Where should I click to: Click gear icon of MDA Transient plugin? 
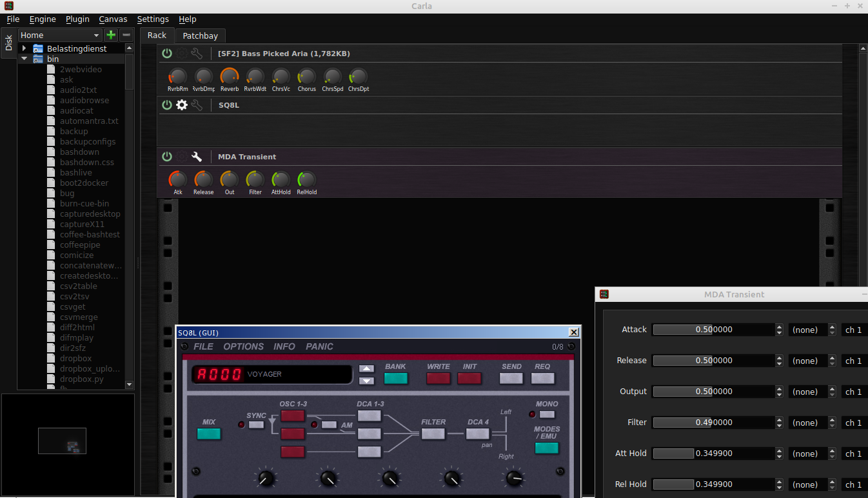point(182,156)
